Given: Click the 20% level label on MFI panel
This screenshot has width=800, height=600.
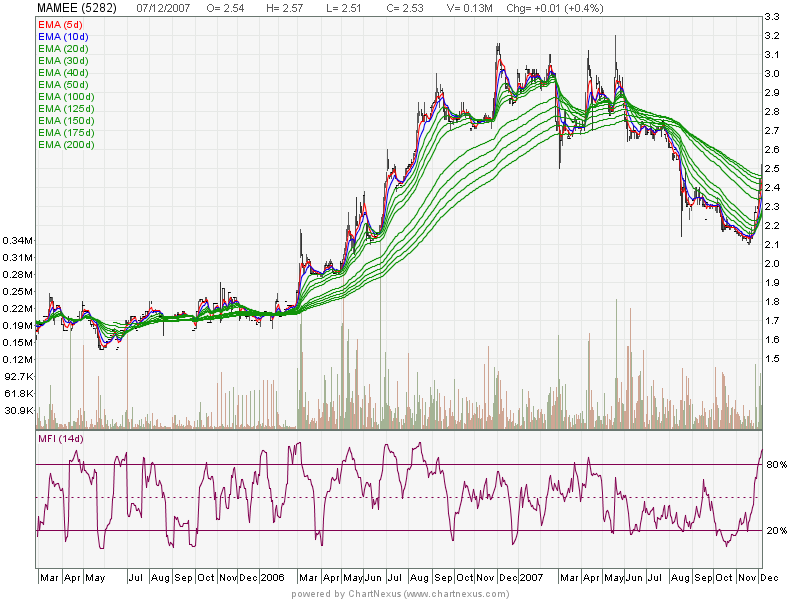Looking at the screenshot, I should click(x=778, y=531).
